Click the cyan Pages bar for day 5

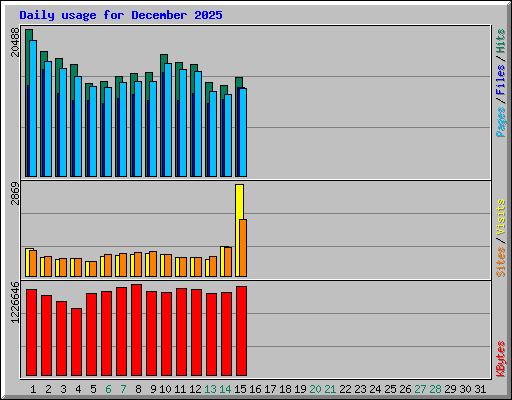click(x=93, y=131)
